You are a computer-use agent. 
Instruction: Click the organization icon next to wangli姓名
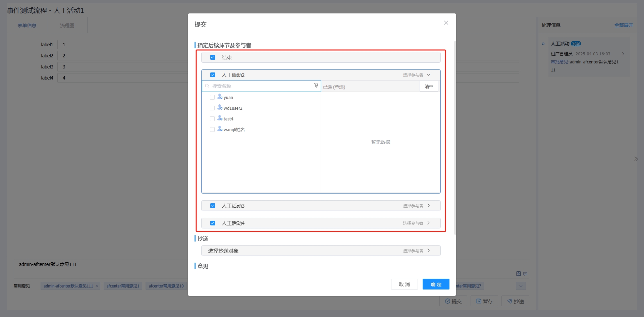[220, 129]
